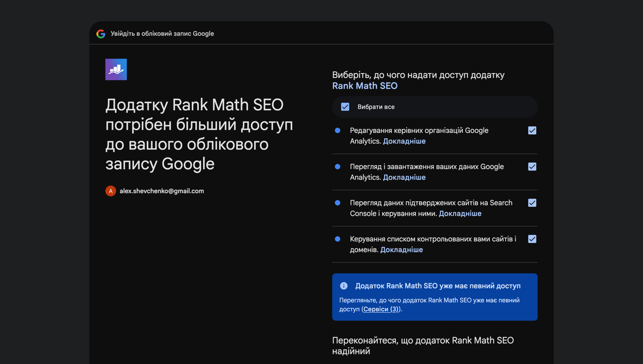Click the 'Переконайтеся, що додаток Rank Math SEO надійний' heading
This screenshot has width=643, height=364.
point(423,346)
